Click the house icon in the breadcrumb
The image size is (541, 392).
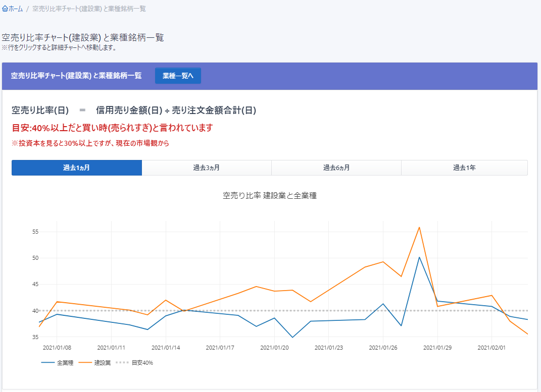pyautogui.click(x=5, y=9)
